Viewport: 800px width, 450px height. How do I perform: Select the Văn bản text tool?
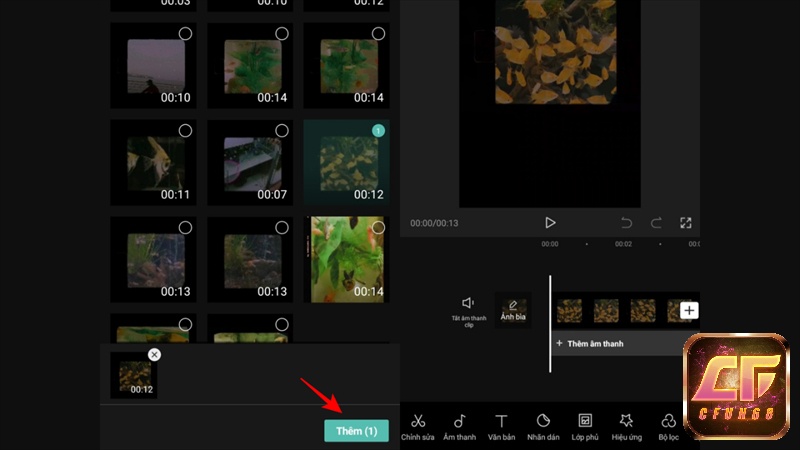501,427
